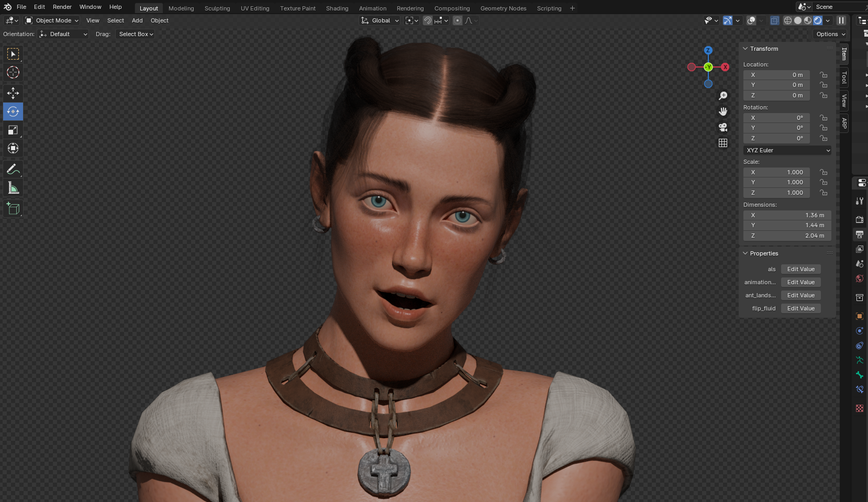The height and width of the screenshot is (502, 868).
Task: Click the Scale Z value field
Action: pyautogui.click(x=776, y=193)
